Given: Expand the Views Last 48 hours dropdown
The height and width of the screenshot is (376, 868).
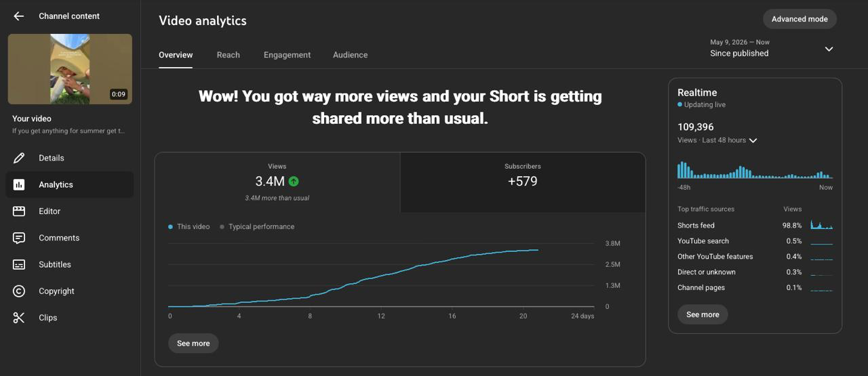Looking at the screenshot, I should [717, 140].
